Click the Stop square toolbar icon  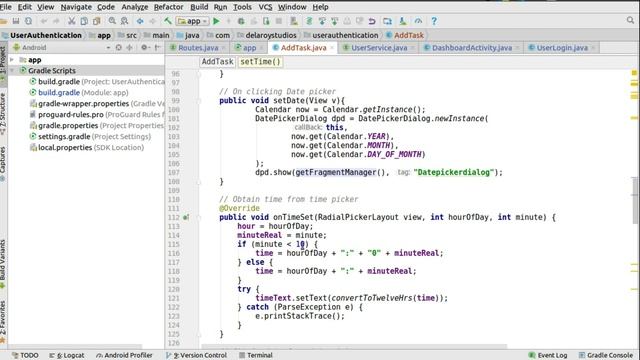tap(279, 21)
